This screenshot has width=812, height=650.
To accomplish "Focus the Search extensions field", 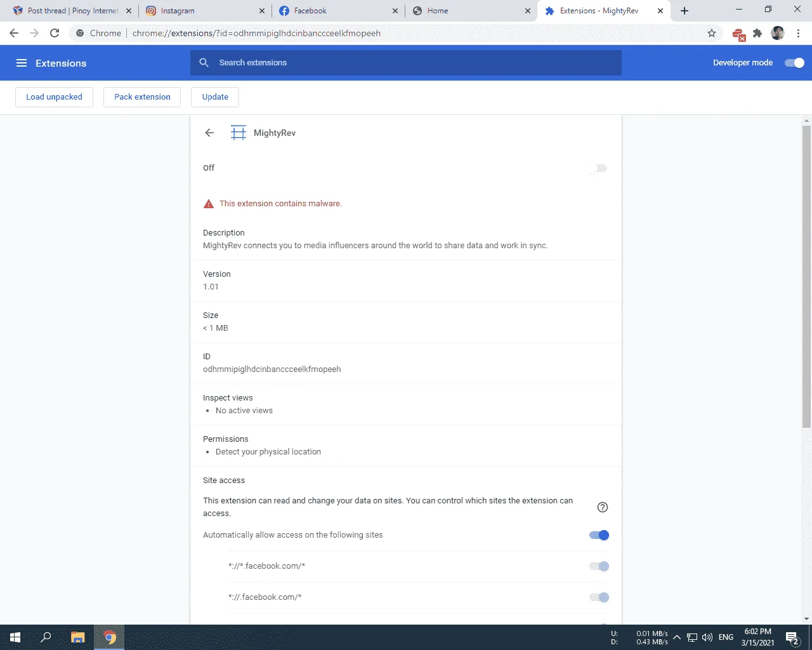I will pos(406,63).
